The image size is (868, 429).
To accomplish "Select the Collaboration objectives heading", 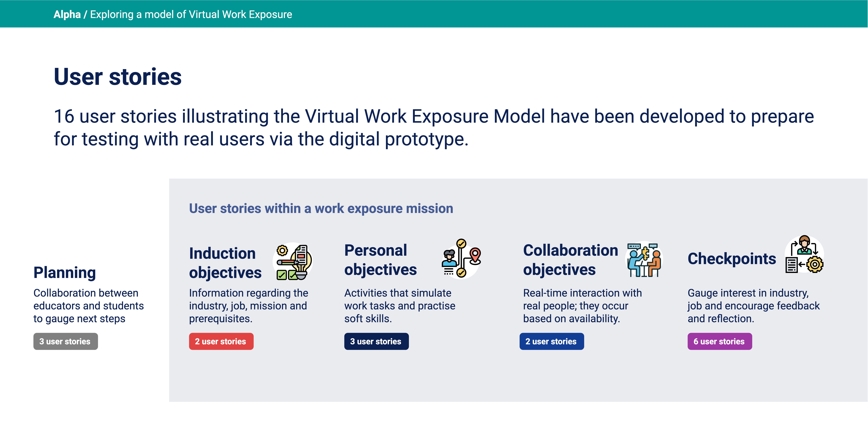I will point(570,260).
